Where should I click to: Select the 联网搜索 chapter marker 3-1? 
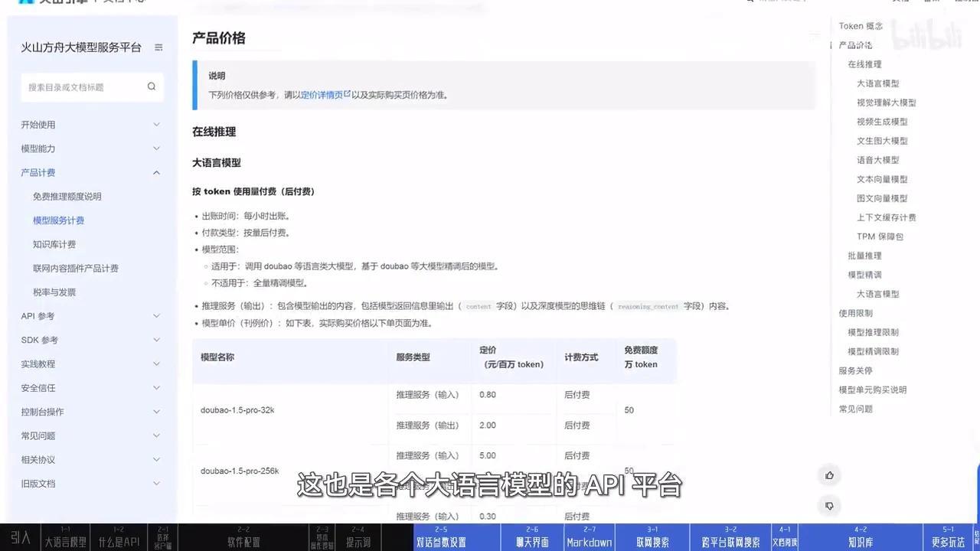652,537
